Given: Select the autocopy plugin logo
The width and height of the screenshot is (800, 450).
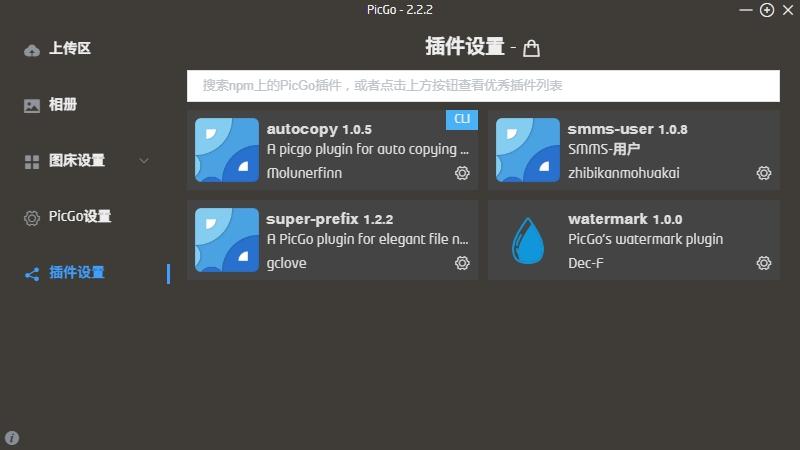Looking at the screenshot, I should (x=227, y=150).
